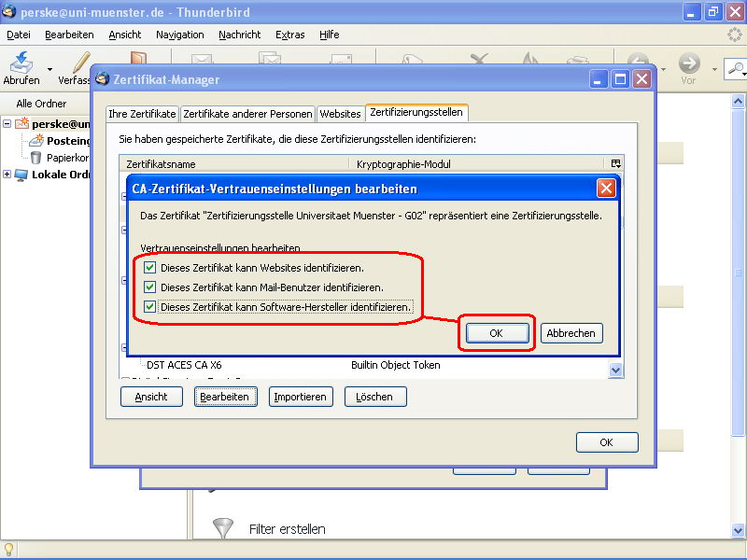Toggle 'kann Software-Hersteller identifizieren' checkbox

pyautogui.click(x=150, y=307)
